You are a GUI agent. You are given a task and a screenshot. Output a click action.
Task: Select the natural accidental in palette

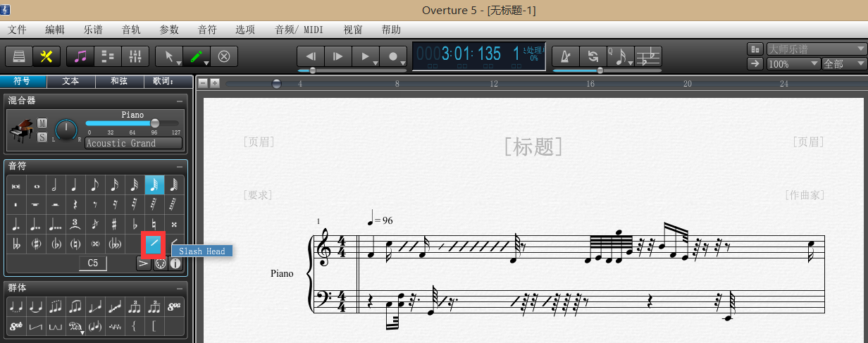[154, 225]
